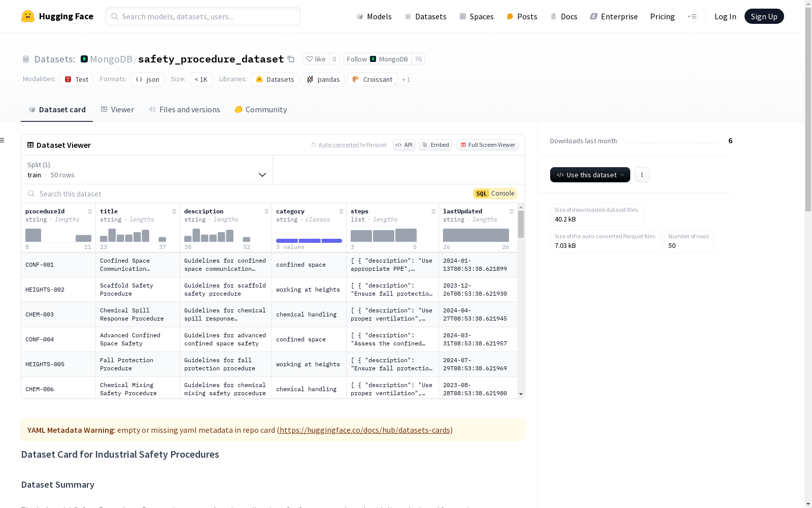Click the left sidebar table of contents icon

click(x=3, y=140)
